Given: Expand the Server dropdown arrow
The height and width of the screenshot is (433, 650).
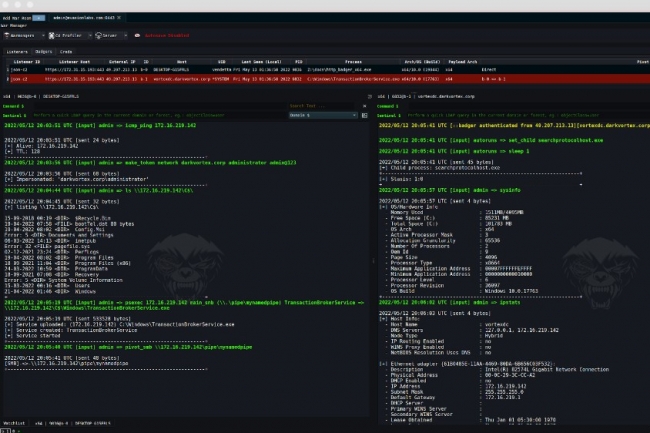Looking at the screenshot, I should (x=126, y=36).
